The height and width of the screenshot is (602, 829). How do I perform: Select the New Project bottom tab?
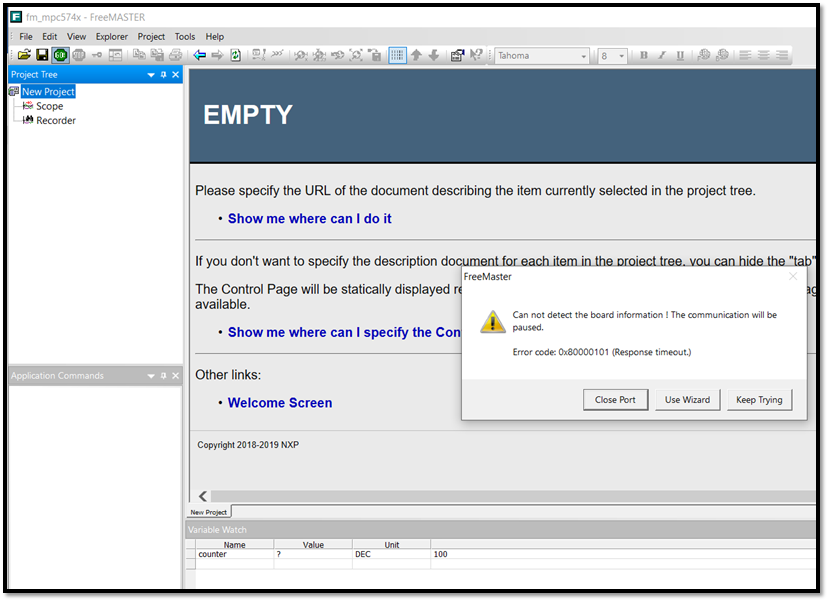(209, 513)
